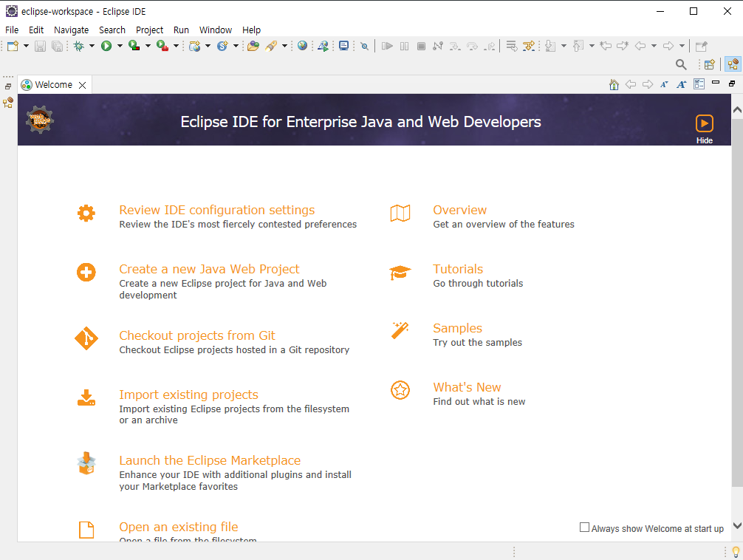Click the Hide button on the Welcome banner
Screen dimensions: 743x560
pos(704,129)
